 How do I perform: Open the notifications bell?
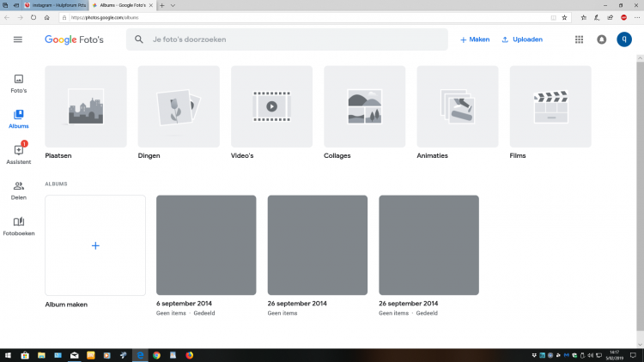click(601, 39)
